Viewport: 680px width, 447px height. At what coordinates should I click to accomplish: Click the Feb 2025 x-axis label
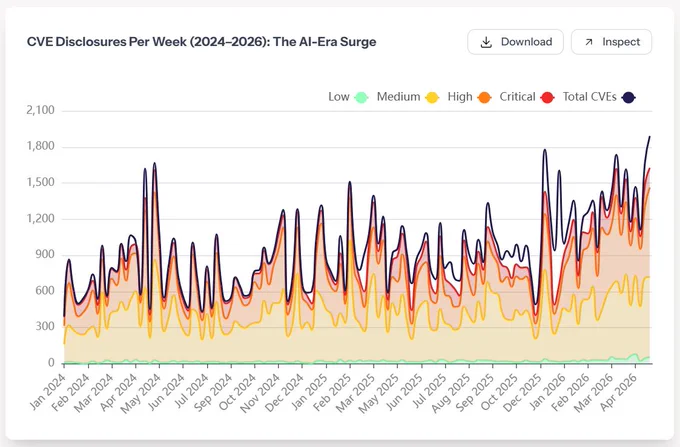pos(333,391)
